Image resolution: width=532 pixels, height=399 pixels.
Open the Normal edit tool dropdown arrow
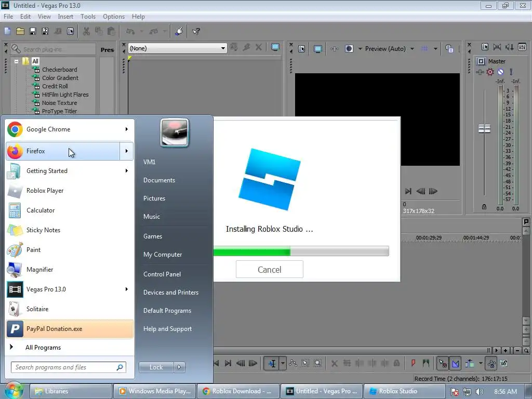(283, 363)
